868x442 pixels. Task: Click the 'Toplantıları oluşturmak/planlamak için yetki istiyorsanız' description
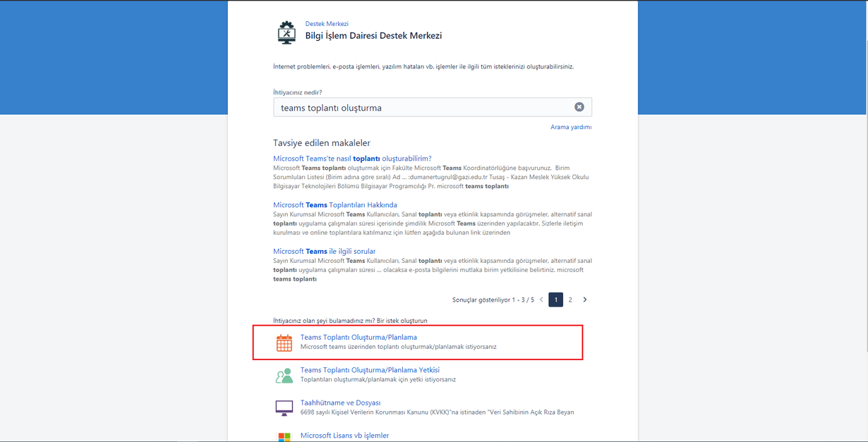pos(378,379)
